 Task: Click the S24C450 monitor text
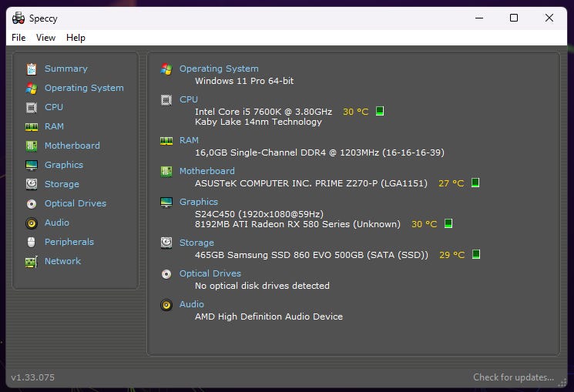[x=259, y=214]
